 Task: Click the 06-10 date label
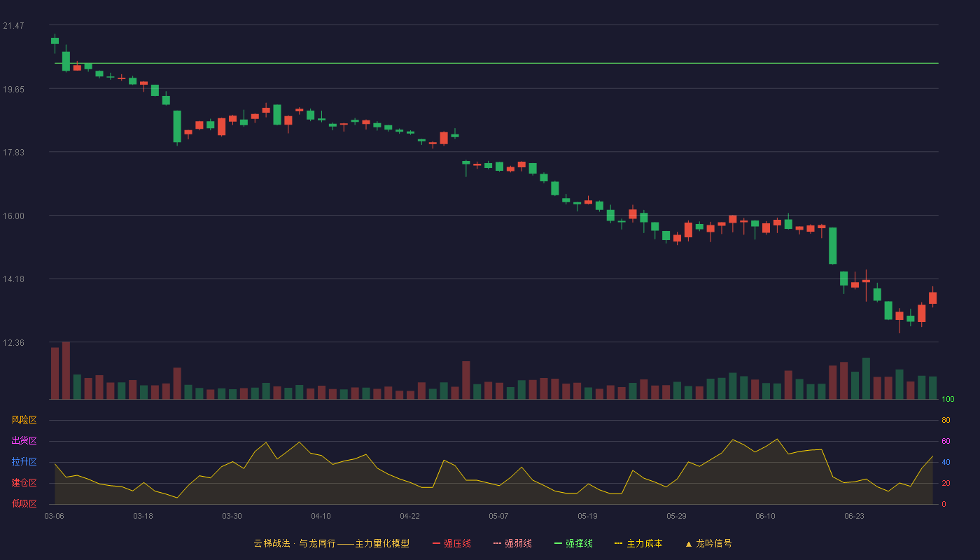(x=765, y=516)
